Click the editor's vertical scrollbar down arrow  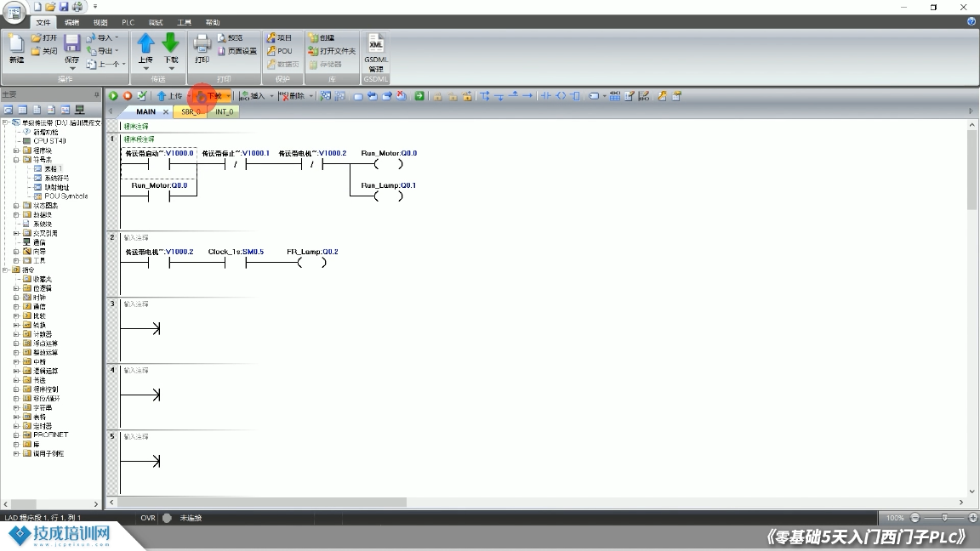[x=971, y=491]
